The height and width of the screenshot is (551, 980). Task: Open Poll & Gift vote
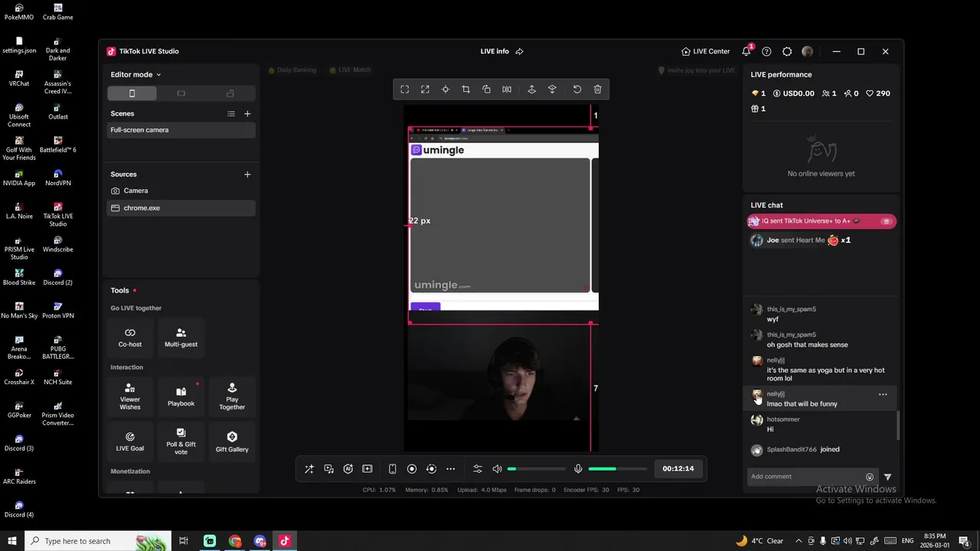[x=181, y=442]
